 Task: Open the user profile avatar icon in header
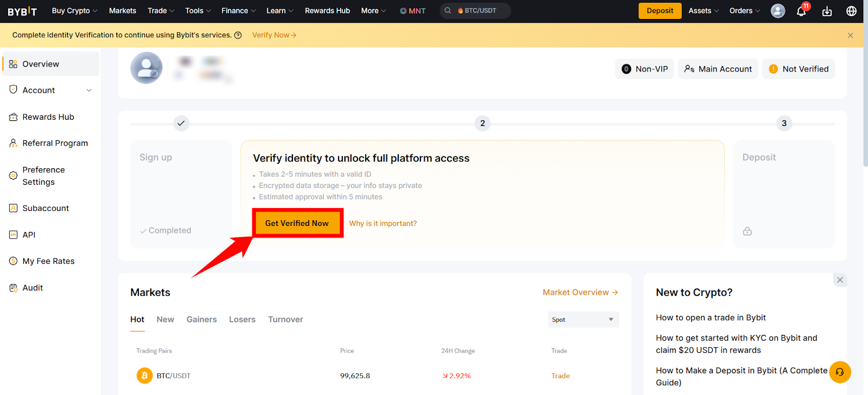778,11
